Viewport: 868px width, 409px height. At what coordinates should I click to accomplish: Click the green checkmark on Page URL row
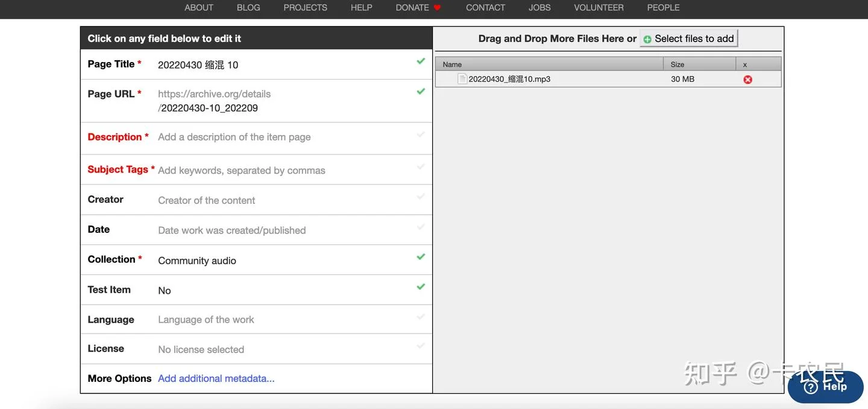[421, 91]
